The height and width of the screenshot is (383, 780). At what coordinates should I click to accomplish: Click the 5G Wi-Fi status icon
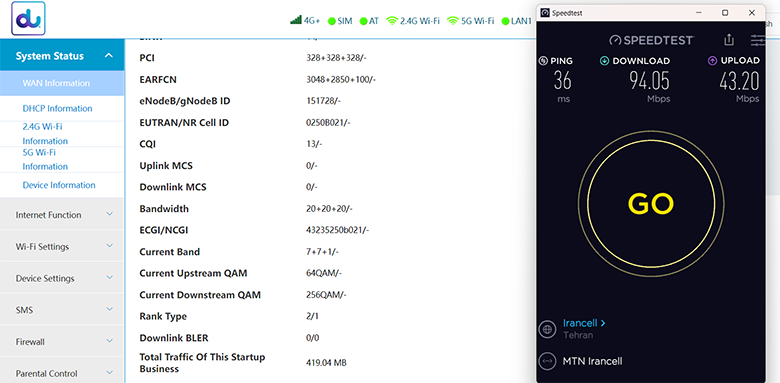pos(453,21)
